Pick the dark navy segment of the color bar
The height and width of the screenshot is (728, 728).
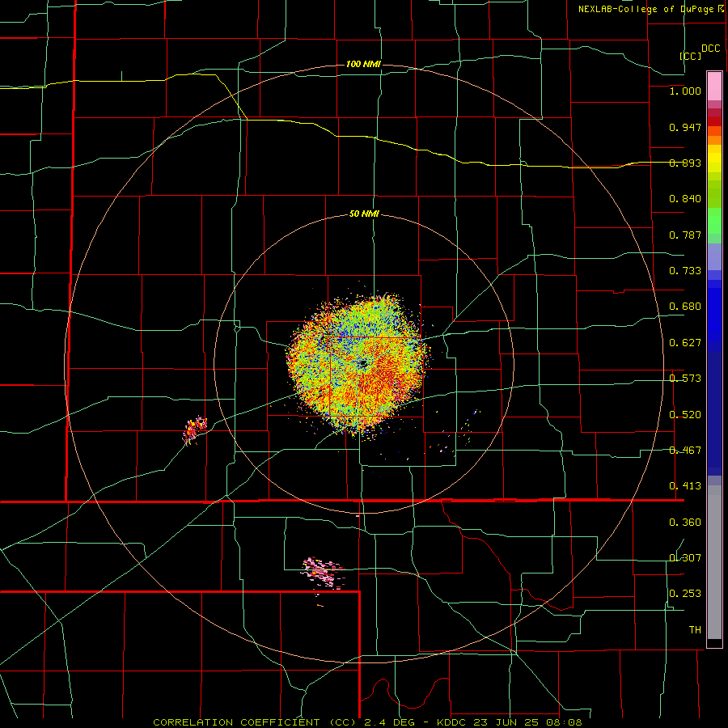[714, 413]
